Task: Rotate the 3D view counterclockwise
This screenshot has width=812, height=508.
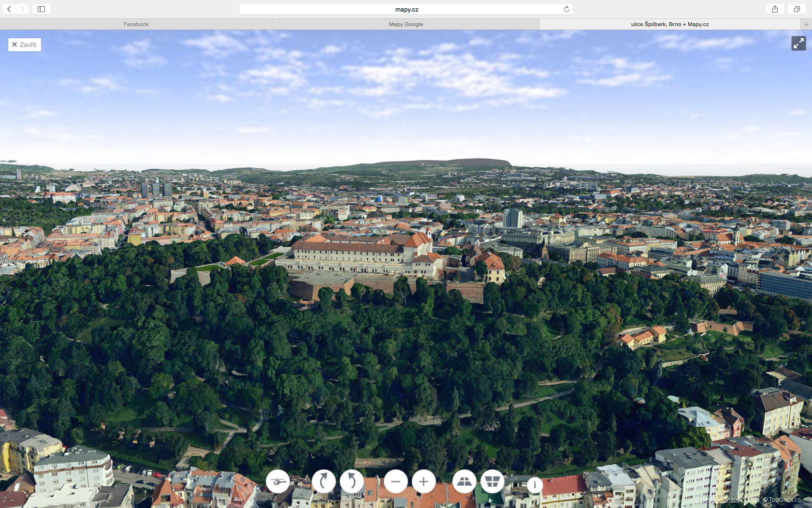Action: (352, 481)
